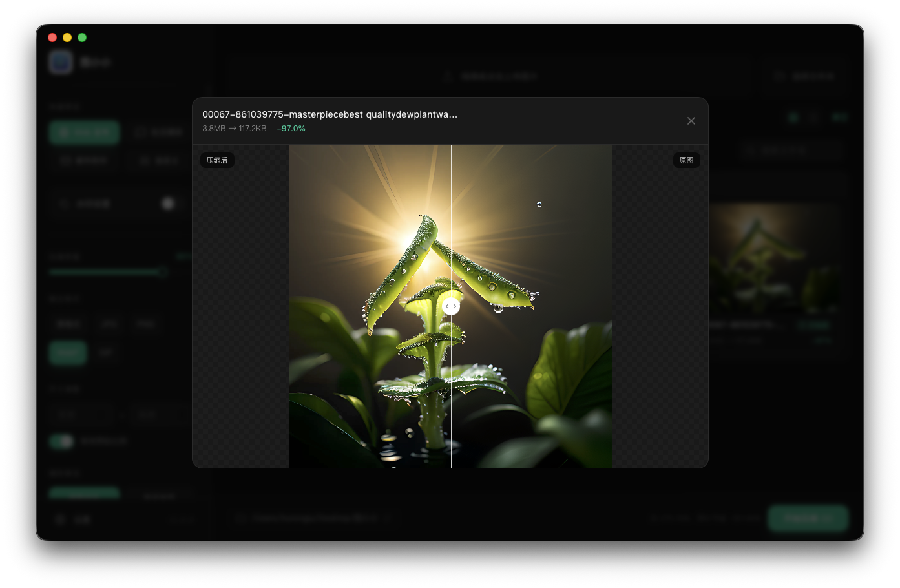Screen dimensions: 900x588
Task: Click the settings icon at the sidebar bottom
Action: [x=60, y=520]
